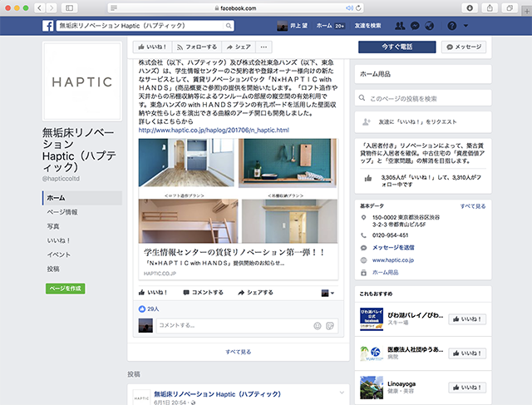Open the notifications globe icon
The image size is (532, 405).
pos(430,26)
